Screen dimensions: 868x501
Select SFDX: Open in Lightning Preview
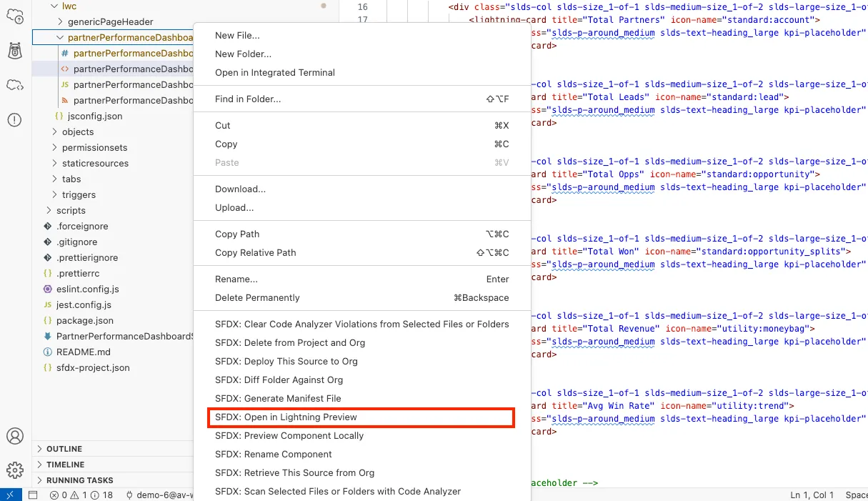(x=286, y=417)
